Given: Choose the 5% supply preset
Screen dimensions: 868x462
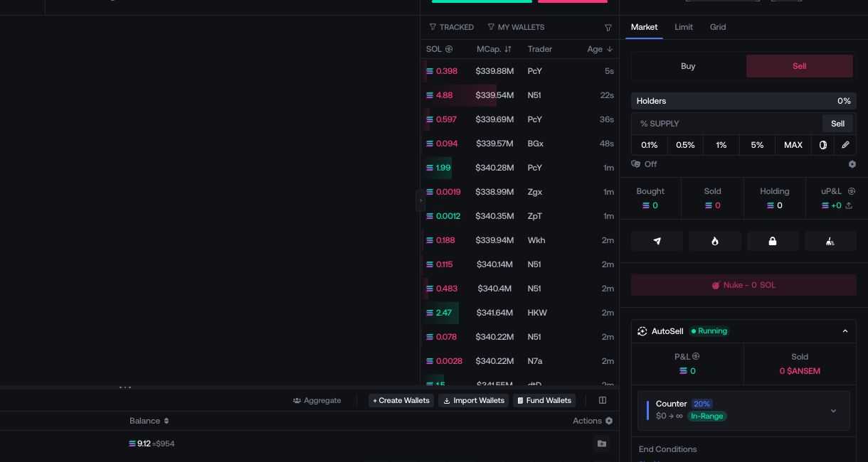Looking at the screenshot, I should pyautogui.click(x=757, y=145).
